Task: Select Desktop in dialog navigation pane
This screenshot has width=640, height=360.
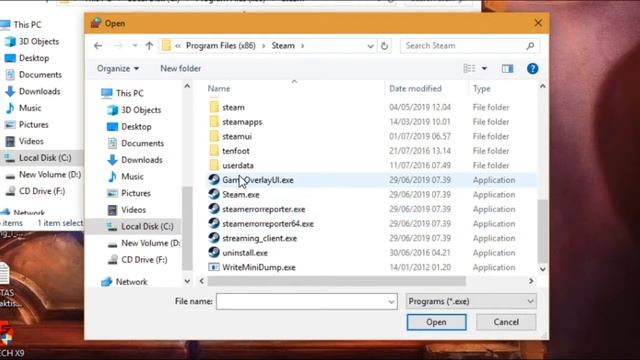Action: 136,127
